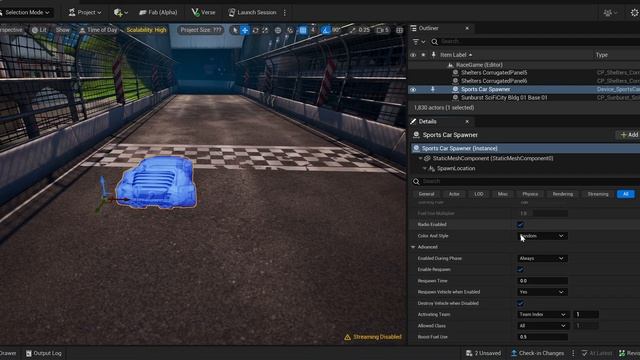Click the pin column header in Outliner
Viewport: 640px width, 360px height.
[433, 55]
